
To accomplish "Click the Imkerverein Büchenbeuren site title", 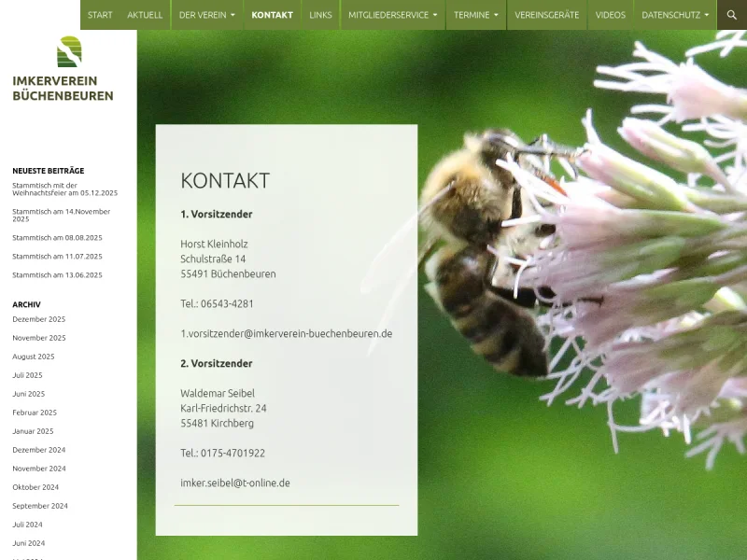I will click(63, 89).
